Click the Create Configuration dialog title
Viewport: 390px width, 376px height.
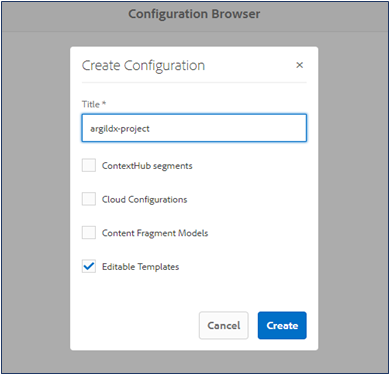143,66
